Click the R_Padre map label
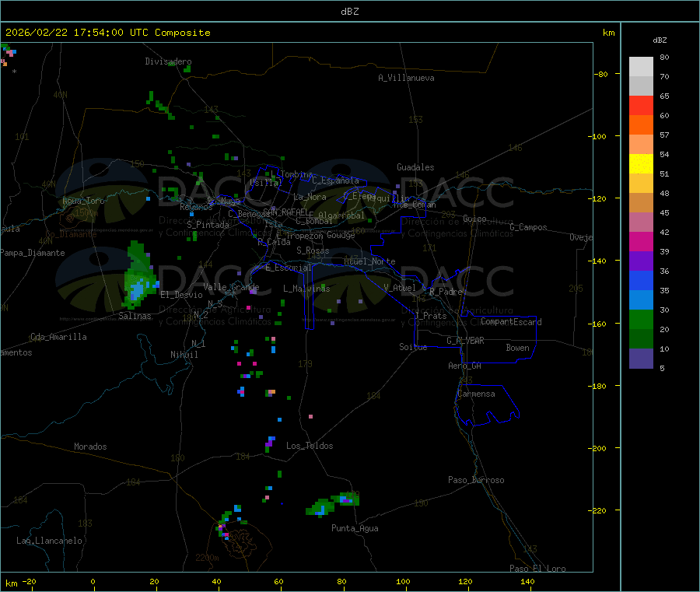This screenshot has width=700, height=592. click(446, 292)
